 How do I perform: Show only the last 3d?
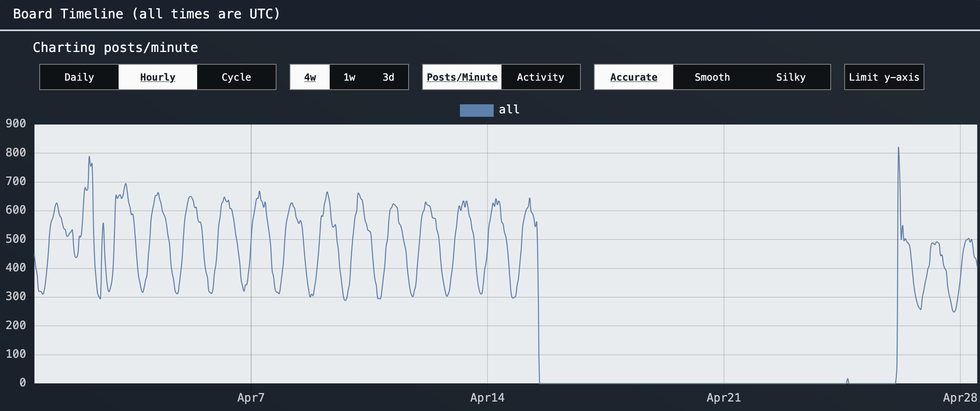[x=388, y=77]
